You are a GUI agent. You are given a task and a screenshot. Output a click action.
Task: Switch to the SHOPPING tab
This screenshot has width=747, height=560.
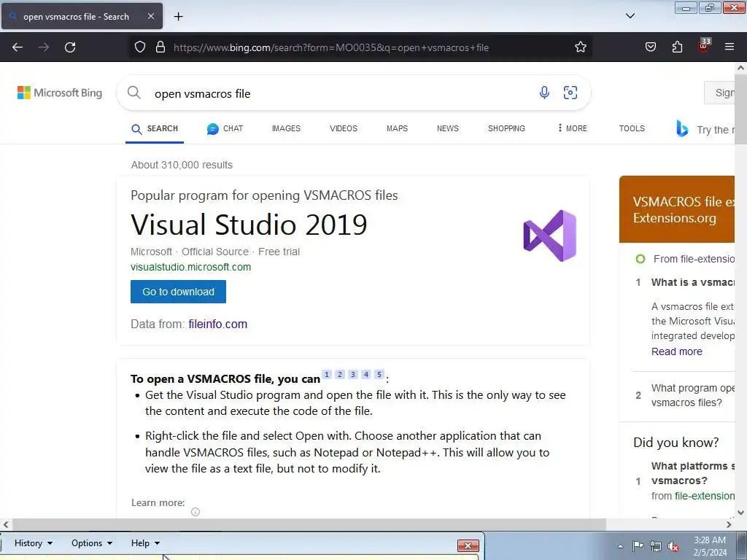pos(506,128)
